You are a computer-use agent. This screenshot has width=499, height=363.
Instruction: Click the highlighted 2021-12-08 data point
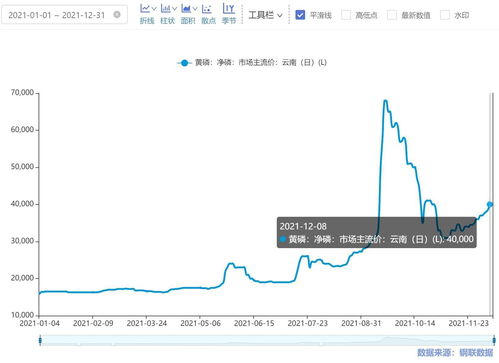[x=490, y=204]
